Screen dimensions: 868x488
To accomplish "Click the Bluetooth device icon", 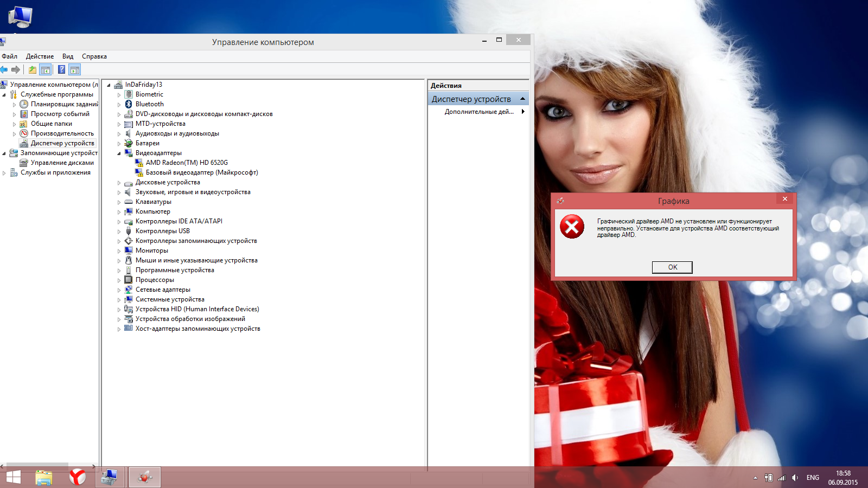I will [129, 104].
